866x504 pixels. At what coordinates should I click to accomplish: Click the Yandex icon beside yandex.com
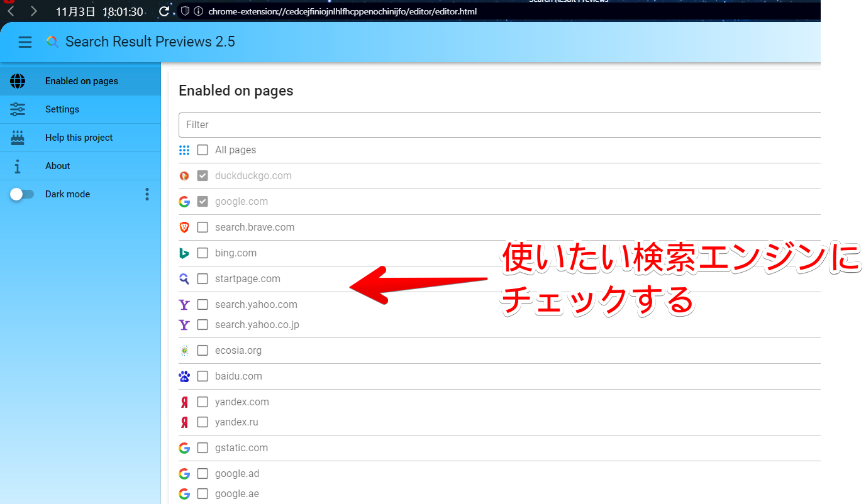pos(184,402)
